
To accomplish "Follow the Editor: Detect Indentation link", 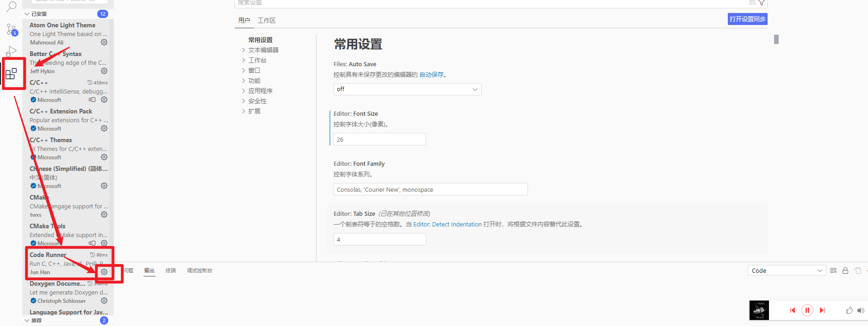I will 447,224.
